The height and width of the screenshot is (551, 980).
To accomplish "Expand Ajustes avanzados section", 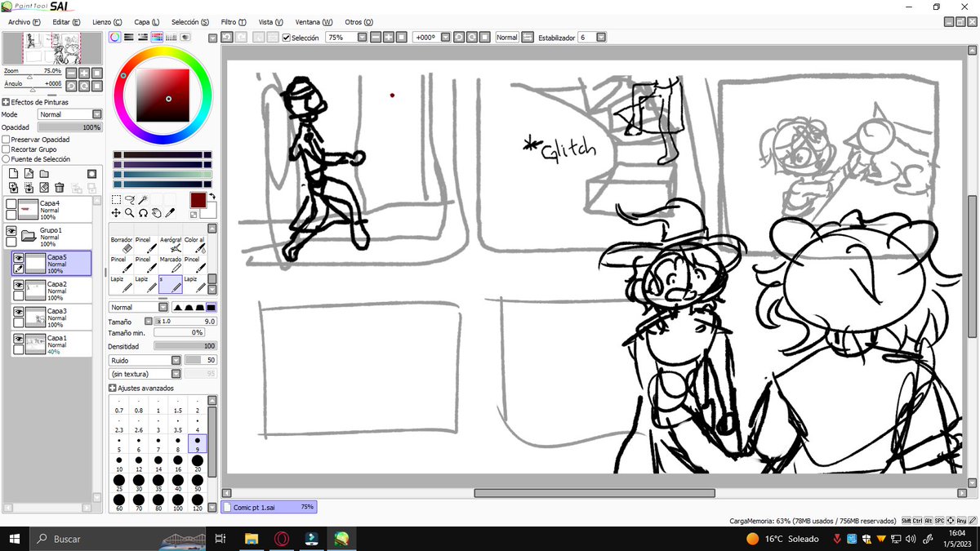I will coord(113,388).
